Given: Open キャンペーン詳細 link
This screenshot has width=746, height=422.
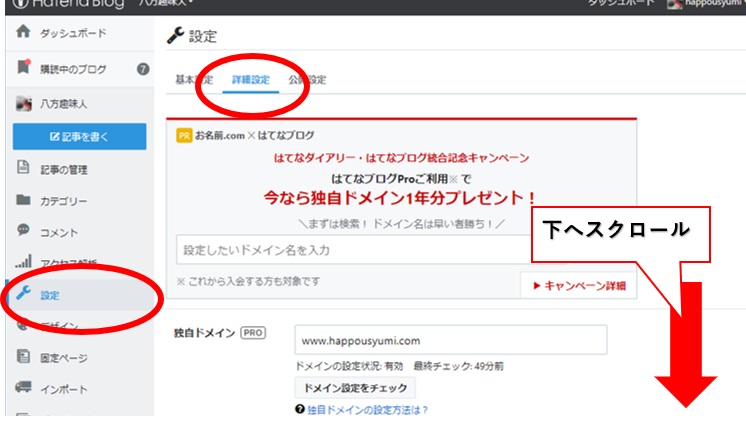Looking at the screenshot, I should [x=579, y=286].
